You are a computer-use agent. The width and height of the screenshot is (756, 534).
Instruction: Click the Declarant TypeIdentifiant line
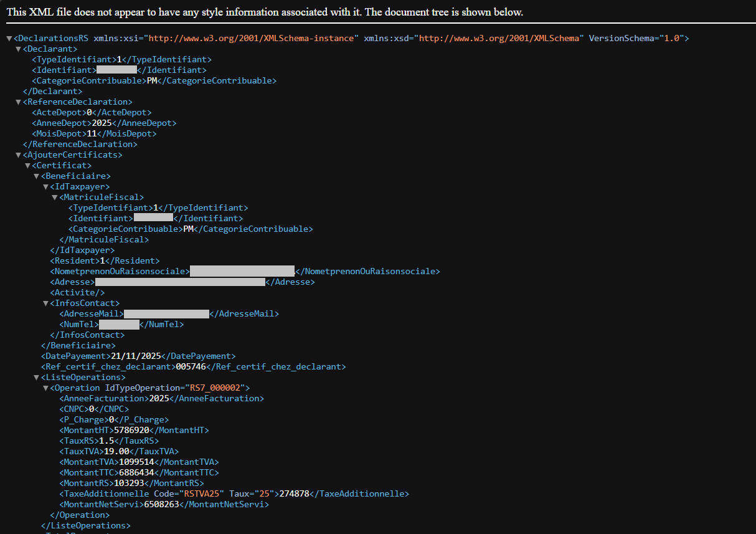[x=121, y=60]
